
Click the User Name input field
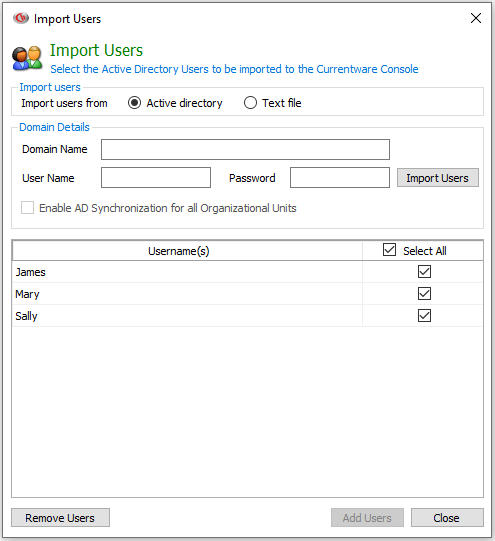click(156, 178)
